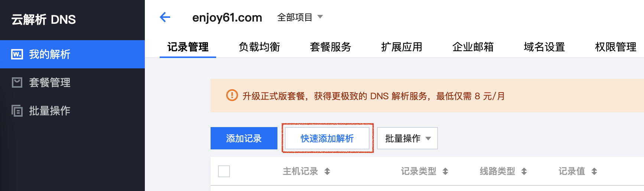Image resolution: width=644 pixels, height=191 pixels.
Task: Sort by 记录类型 column arrows
Action: tap(445, 171)
